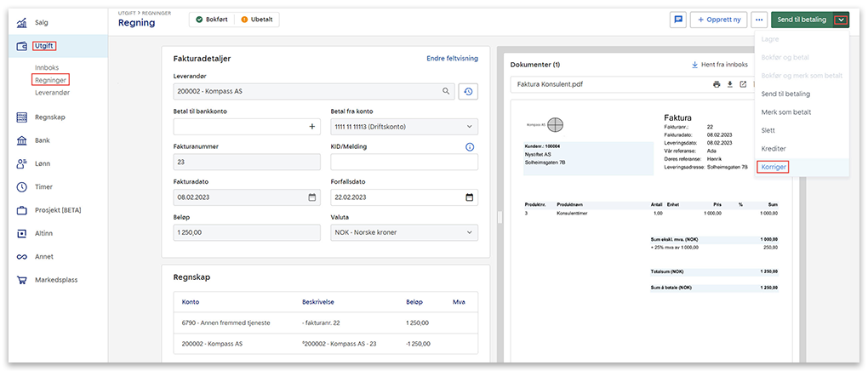The image size is (868, 371).
Task: Open the Forfallsdato calendar picker
Action: pyautogui.click(x=469, y=197)
